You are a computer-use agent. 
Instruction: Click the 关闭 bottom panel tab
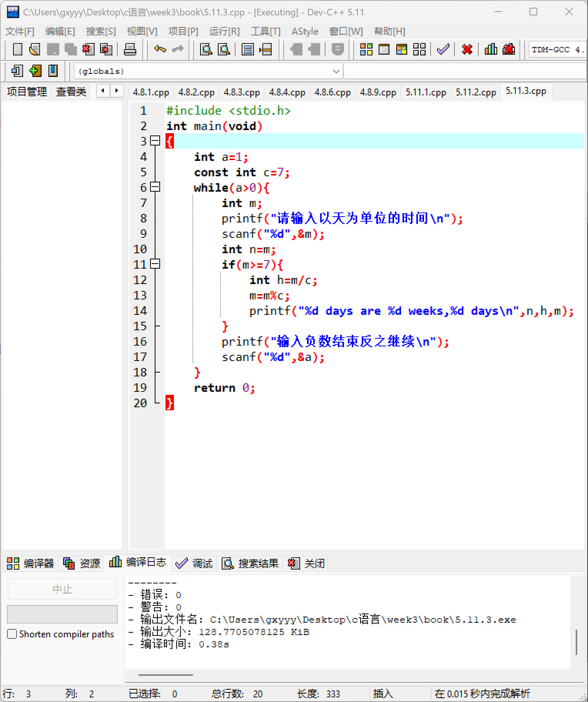(306, 563)
